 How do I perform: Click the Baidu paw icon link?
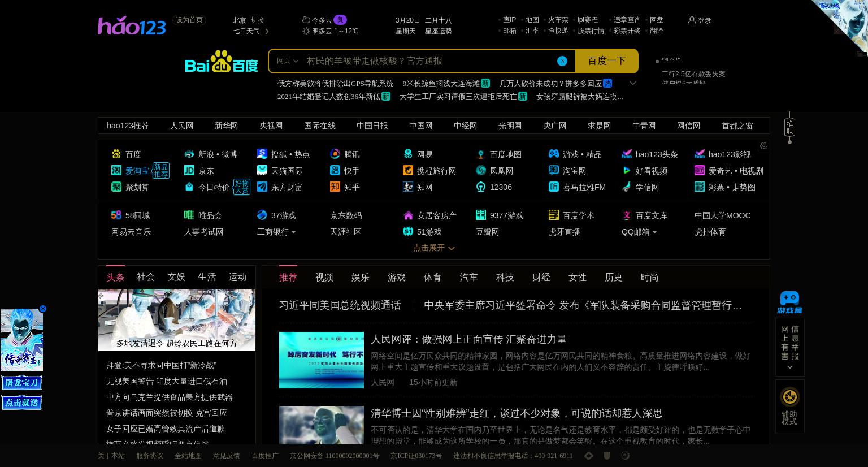tap(116, 154)
